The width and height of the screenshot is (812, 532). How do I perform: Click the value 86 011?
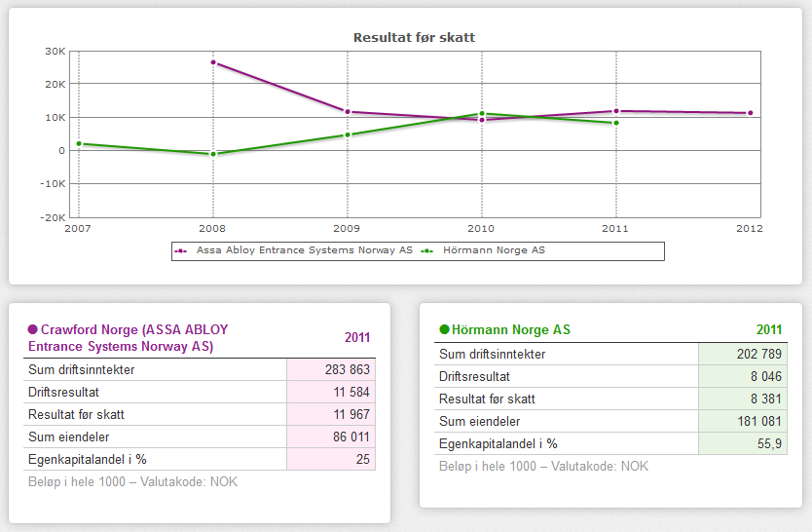coord(351,437)
